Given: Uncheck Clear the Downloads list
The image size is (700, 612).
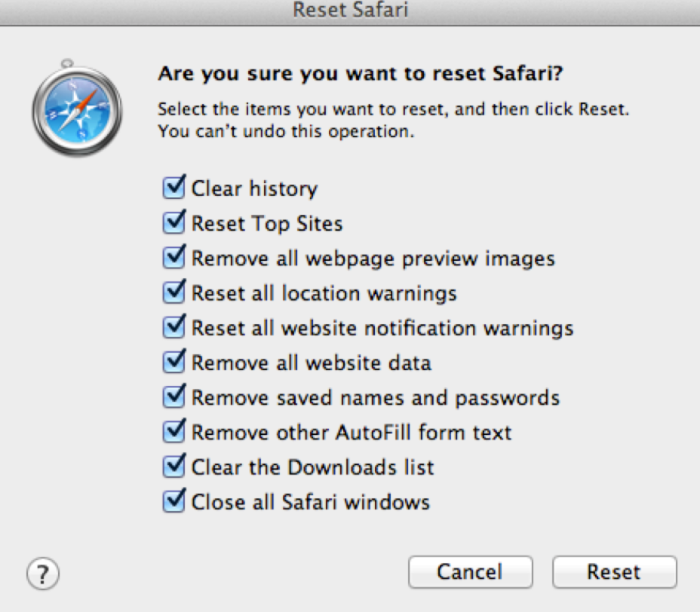Looking at the screenshot, I should [173, 467].
